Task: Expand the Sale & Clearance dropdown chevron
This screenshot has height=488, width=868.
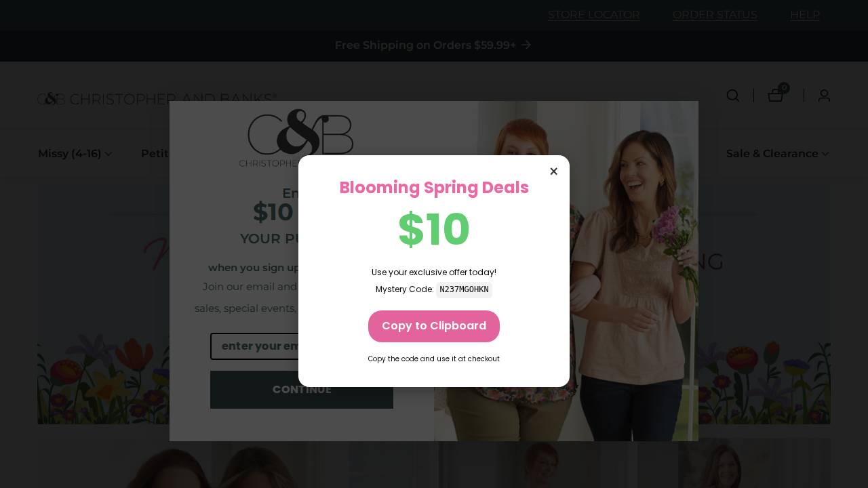Action: pos(825,154)
